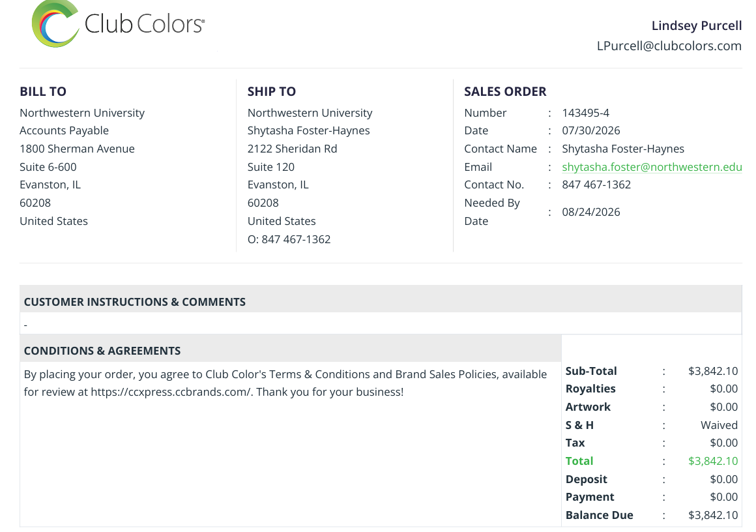Click the office phone O: 847 467-1362
Viewport: 756px width, 532px height.
click(x=289, y=239)
